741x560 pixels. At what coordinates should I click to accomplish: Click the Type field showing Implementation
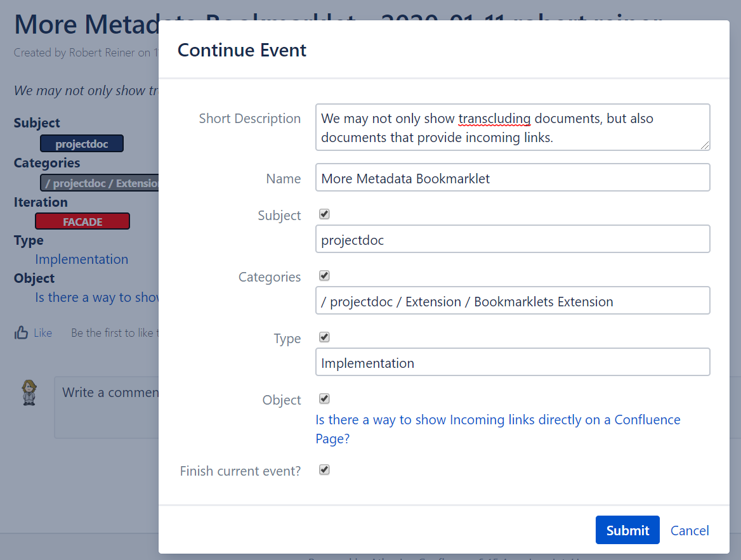512,363
